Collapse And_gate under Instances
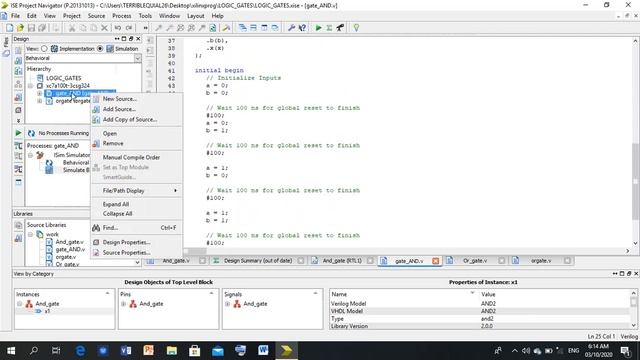Screen dimensions: 640x360 pyautogui.click(x=20, y=304)
